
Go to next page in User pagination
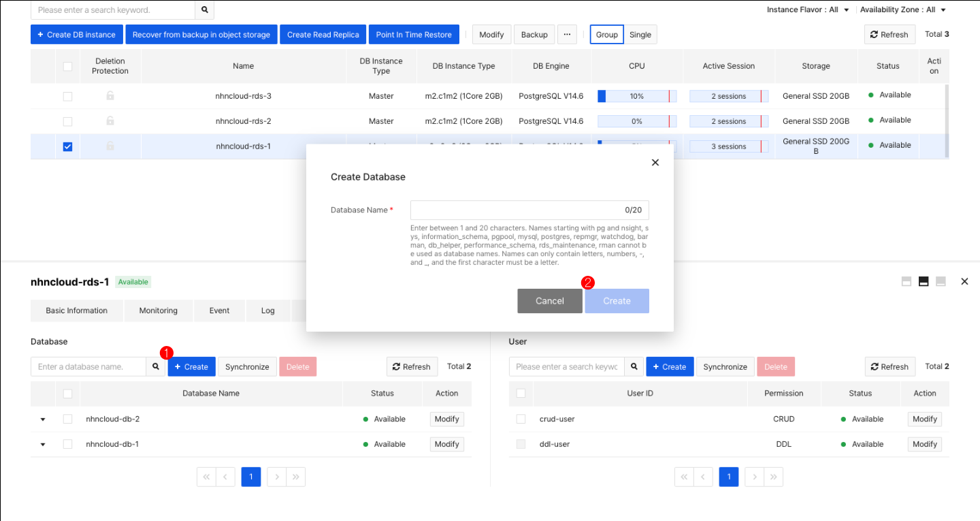[755, 477]
